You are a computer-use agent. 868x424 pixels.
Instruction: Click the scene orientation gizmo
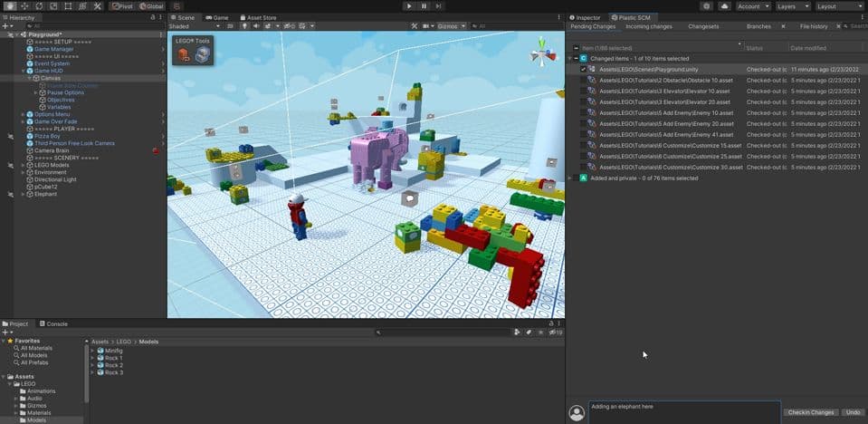[543, 53]
